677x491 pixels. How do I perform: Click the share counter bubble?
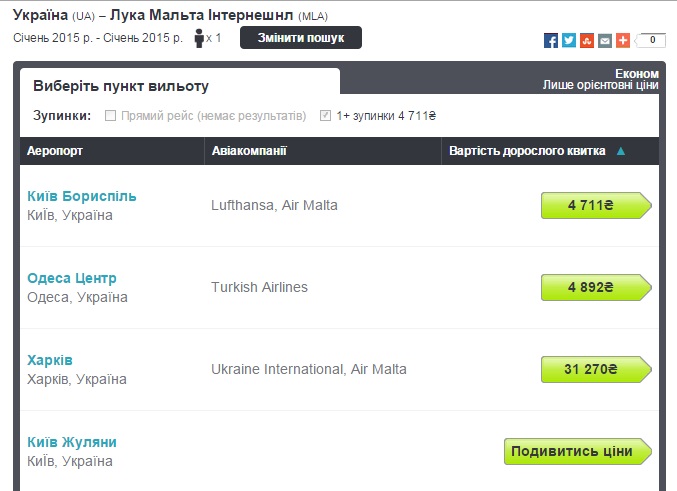pyautogui.click(x=652, y=41)
